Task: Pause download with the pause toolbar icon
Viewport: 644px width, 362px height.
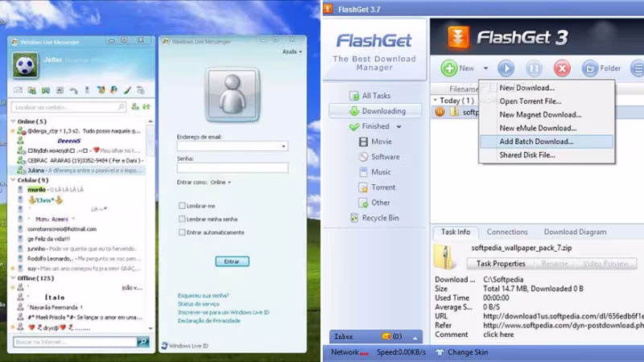Action: (534, 68)
